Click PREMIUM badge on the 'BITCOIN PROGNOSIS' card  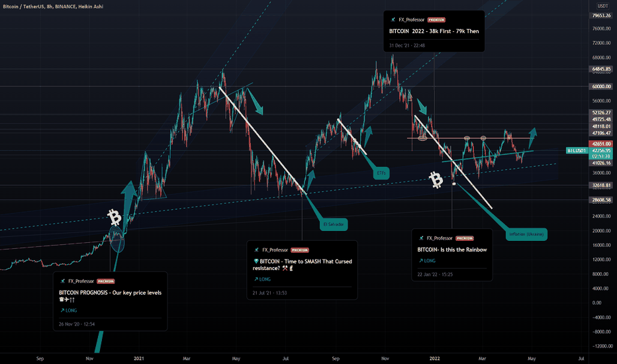106,281
